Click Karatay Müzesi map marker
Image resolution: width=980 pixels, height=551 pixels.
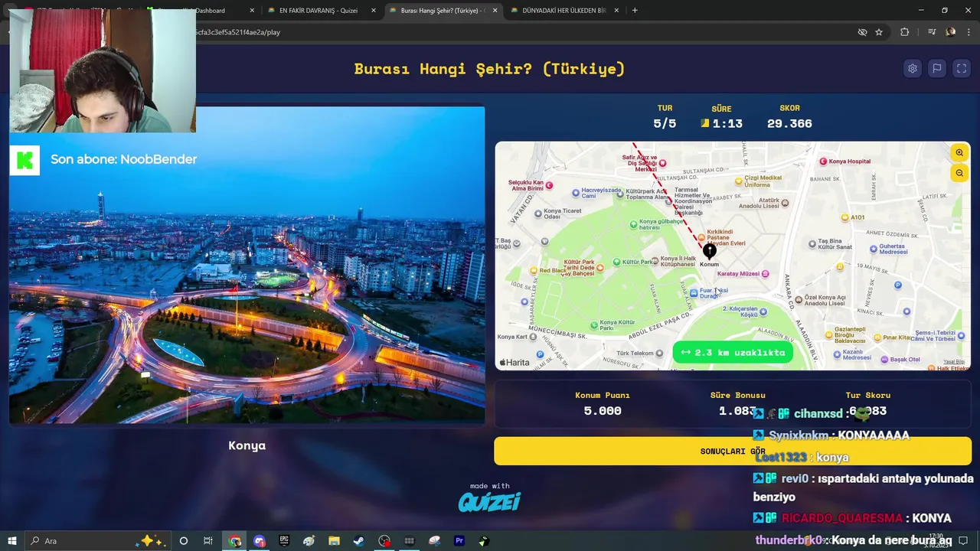tap(765, 273)
